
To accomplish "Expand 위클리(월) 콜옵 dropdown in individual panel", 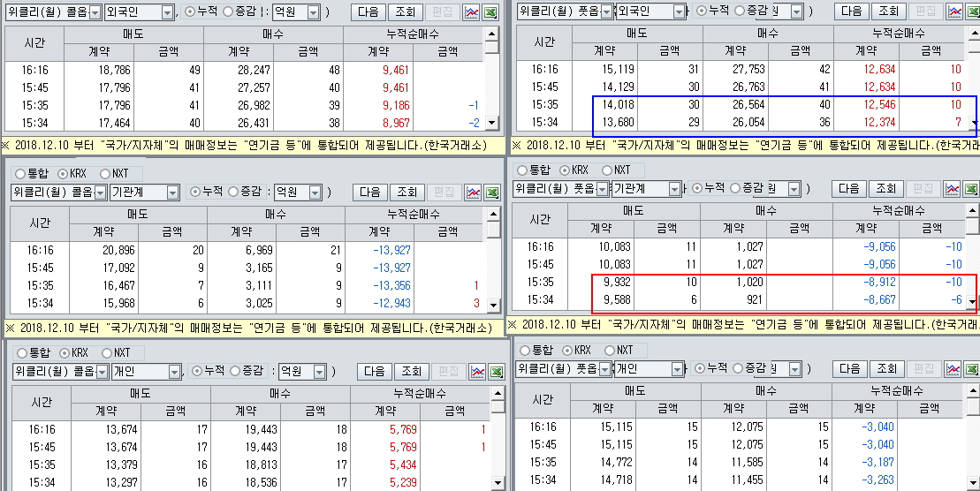I will (102, 372).
